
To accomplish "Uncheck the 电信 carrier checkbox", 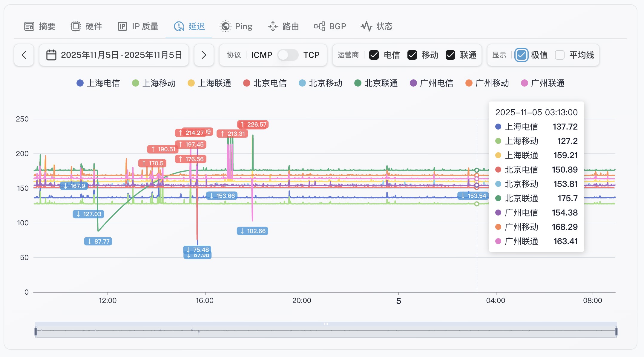I will [x=374, y=55].
